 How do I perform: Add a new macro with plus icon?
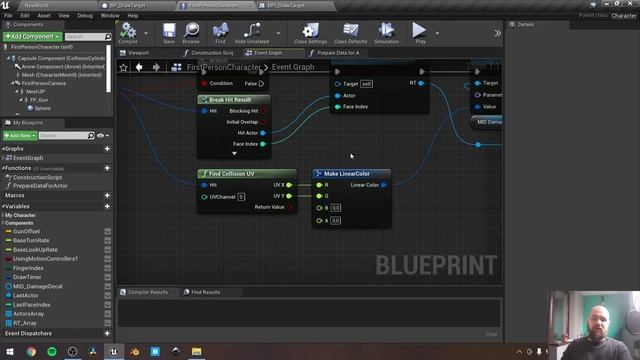(107, 196)
